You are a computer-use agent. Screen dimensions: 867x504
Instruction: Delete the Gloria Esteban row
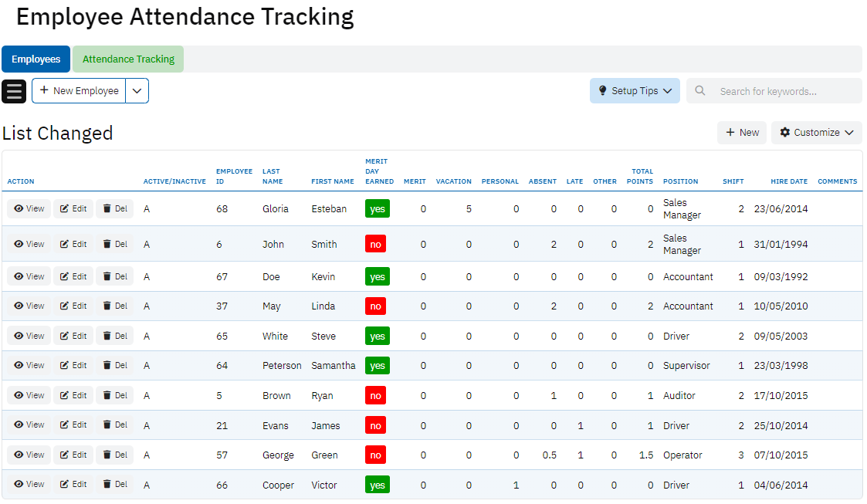(x=114, y=209)
